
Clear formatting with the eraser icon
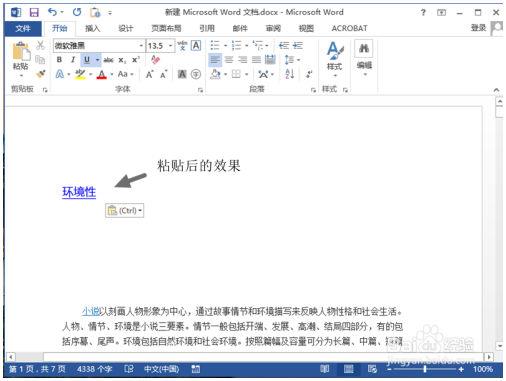[155, 60]
